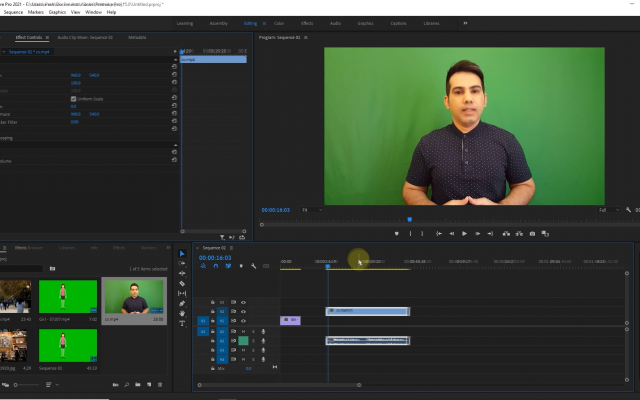Screen dimensions: 640x400
Task: Toggle Uniform Scale checkbox
Action: (x=73, y=99)
